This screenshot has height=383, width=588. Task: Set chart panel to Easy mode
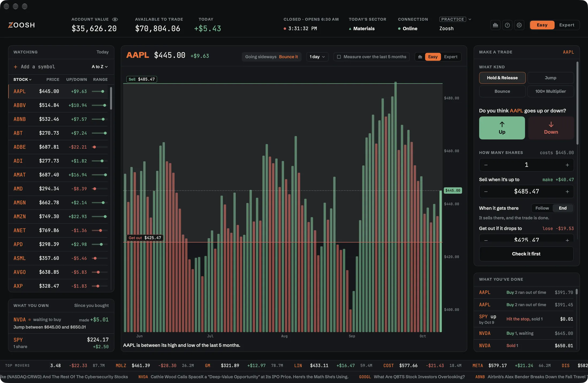[x=433, y=57]
